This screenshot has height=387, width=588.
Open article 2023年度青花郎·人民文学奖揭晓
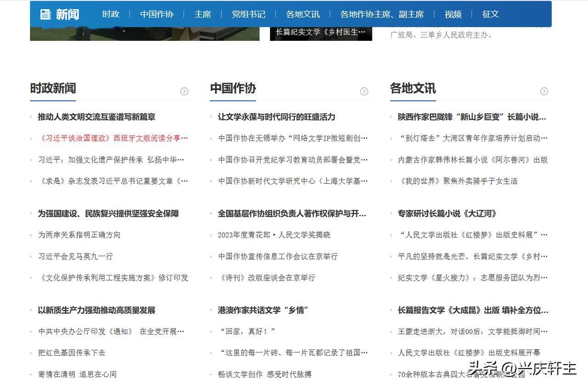tap(274, 235)
